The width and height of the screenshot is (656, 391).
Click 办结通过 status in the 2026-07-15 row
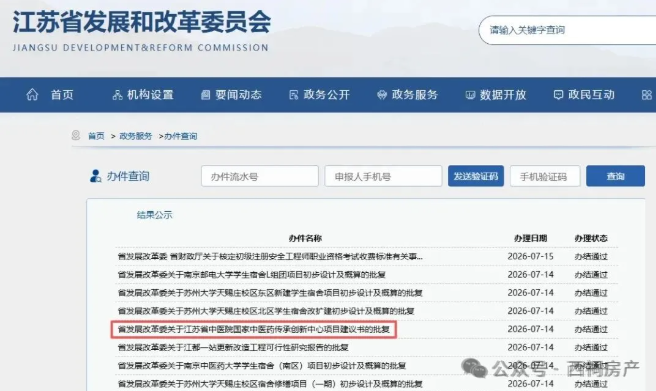pos(591,256)
